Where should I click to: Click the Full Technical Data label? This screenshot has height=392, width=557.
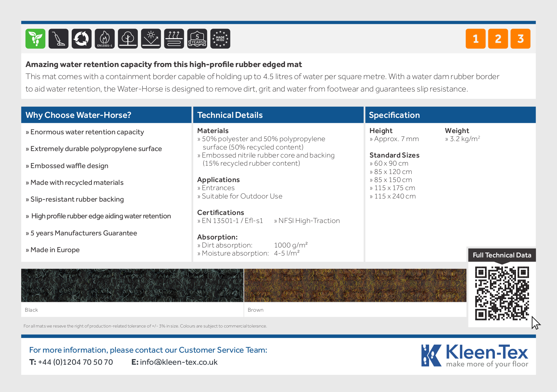(x=502, y=255)
